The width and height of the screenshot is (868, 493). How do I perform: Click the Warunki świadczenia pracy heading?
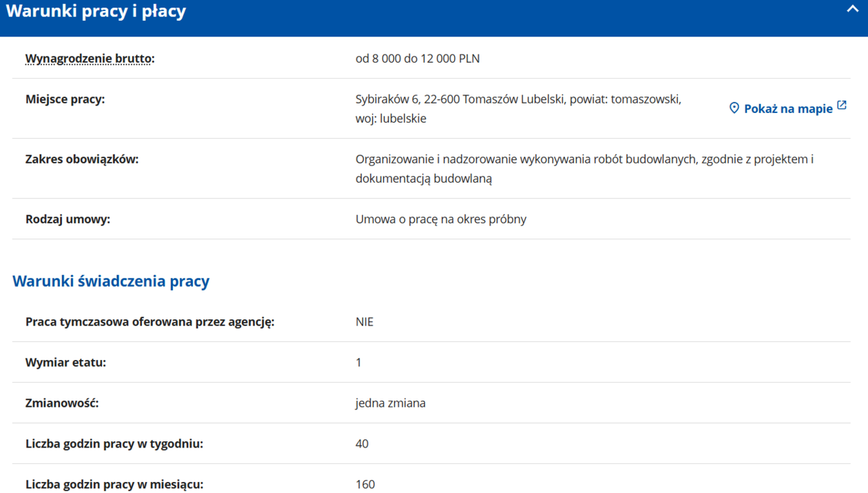click(111, 281)
